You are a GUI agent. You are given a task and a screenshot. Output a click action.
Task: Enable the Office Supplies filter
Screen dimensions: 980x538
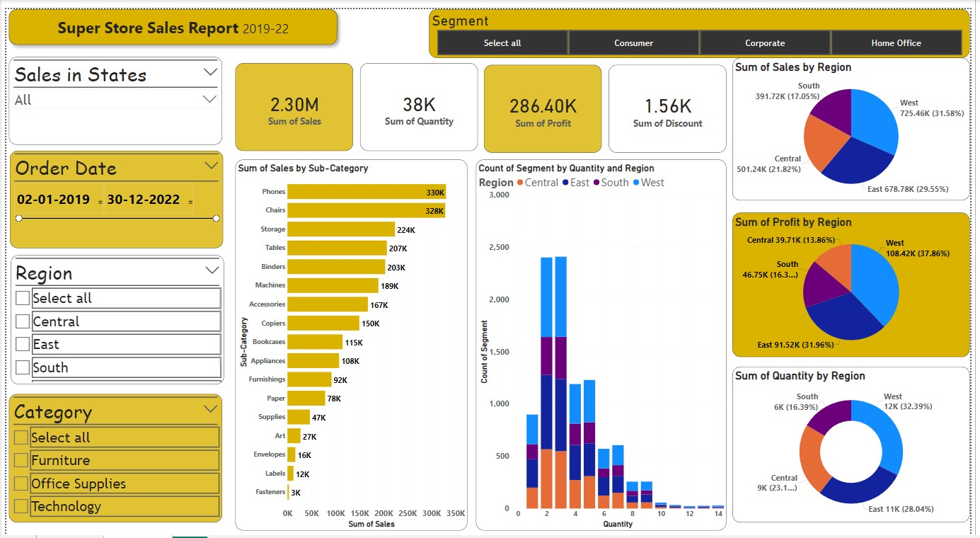tap(22, 483)
